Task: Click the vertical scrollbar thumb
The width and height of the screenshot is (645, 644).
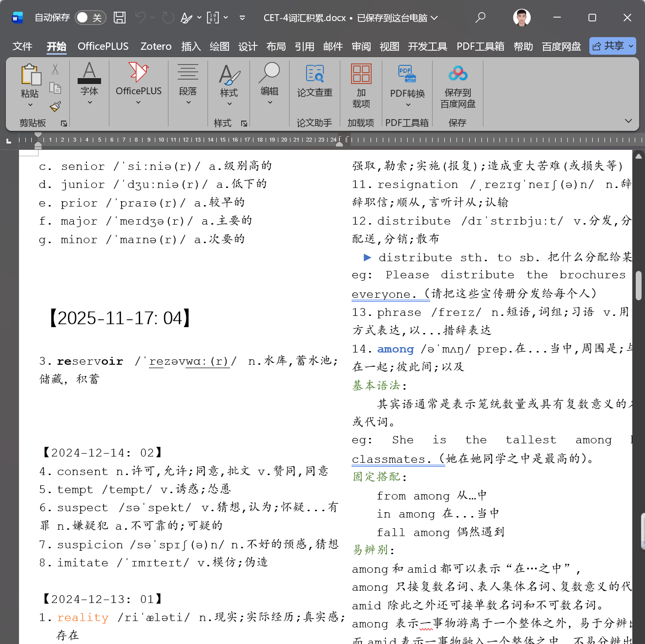Action: point(639,286)
